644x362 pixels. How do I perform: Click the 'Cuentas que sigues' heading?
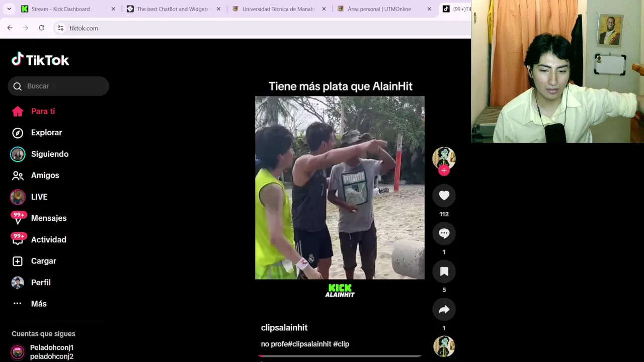[x=43, y=334]
